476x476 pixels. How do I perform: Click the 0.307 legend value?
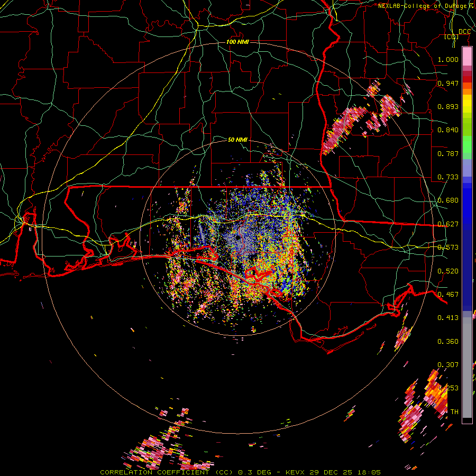click(x=448, y=364)
